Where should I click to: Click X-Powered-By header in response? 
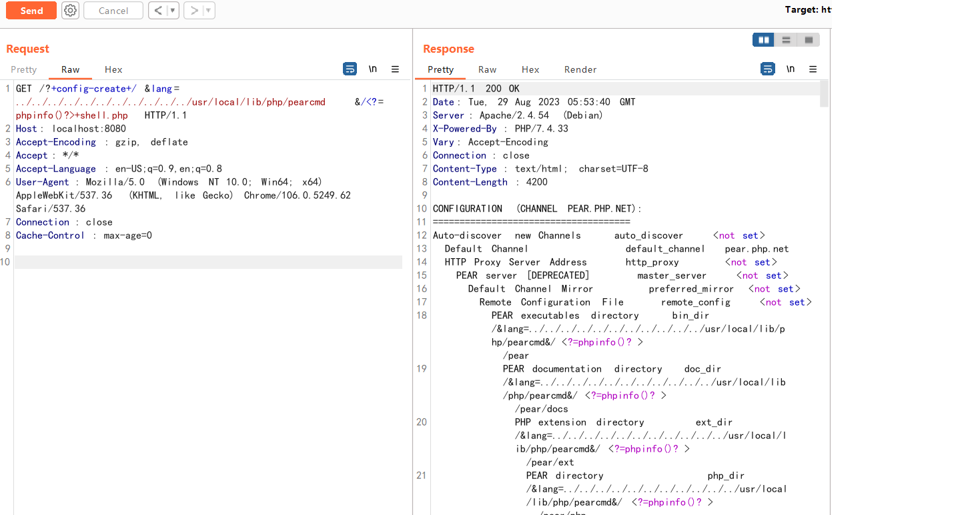[500, 129]
